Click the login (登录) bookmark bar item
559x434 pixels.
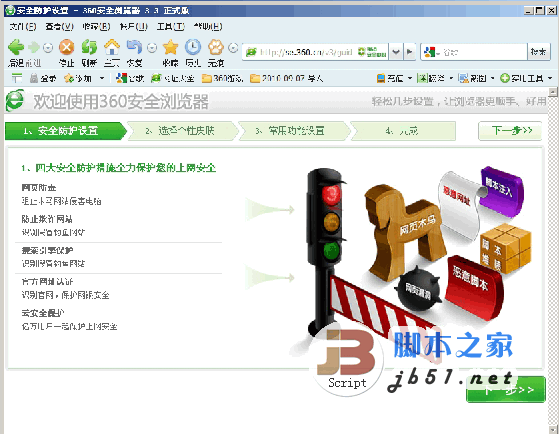tap(43, 78)
